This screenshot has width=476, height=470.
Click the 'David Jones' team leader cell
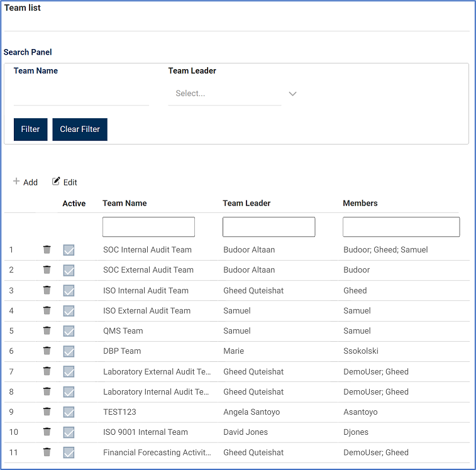coord(245,432)
